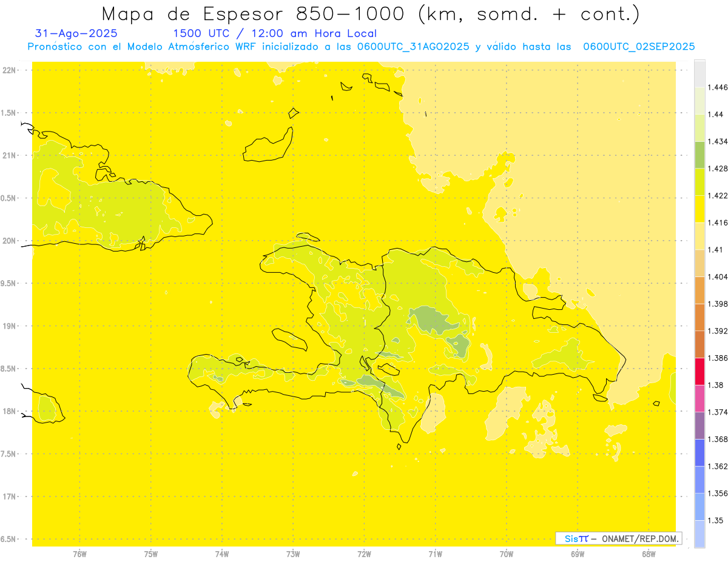Click the colorbar value "1.41"

715,250
